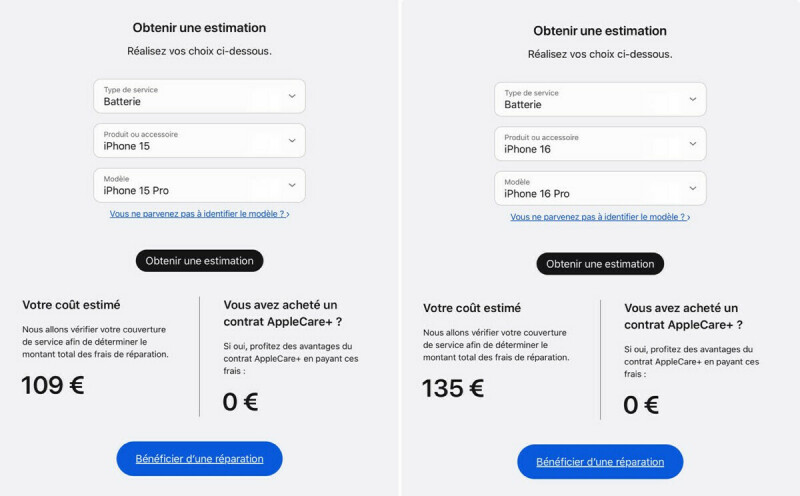Click the 109 € estimated cost
800x496 pixels.
pyautogui.click(x=53, y=385)
